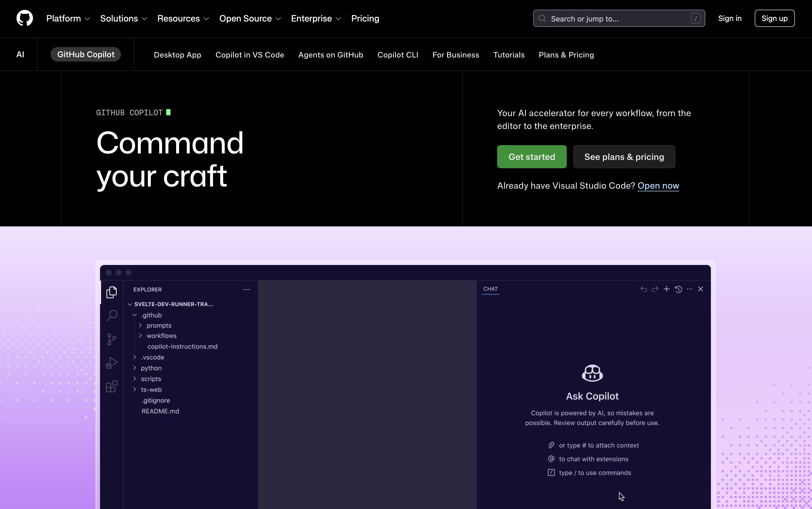
Task: Open the Open Source dropdown
Action: (250, 19)
